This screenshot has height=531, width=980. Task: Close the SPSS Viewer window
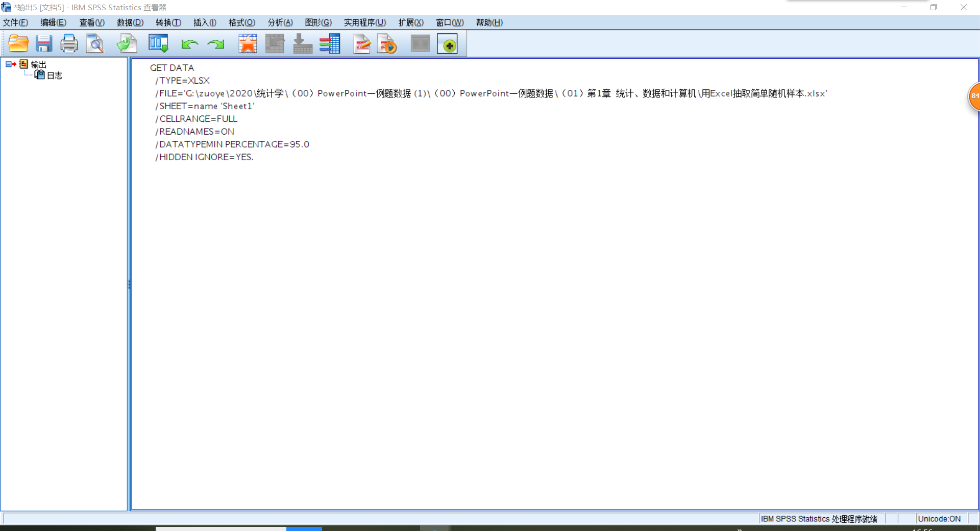point(964,7)
